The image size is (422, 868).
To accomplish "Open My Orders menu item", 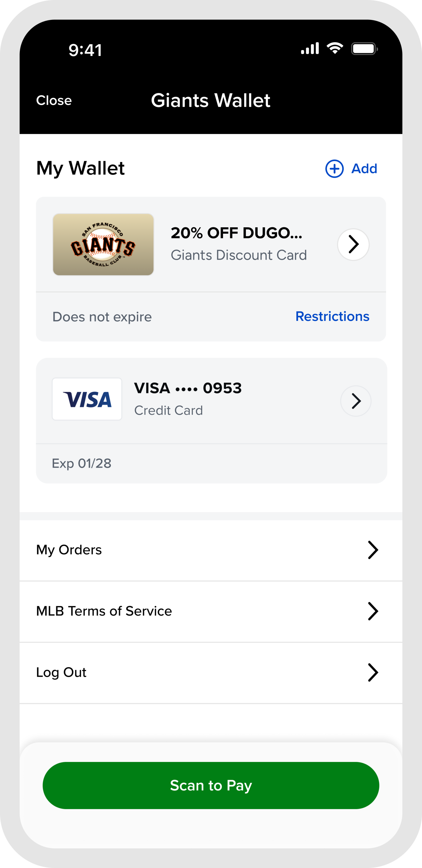I will [x=69, y=550].
